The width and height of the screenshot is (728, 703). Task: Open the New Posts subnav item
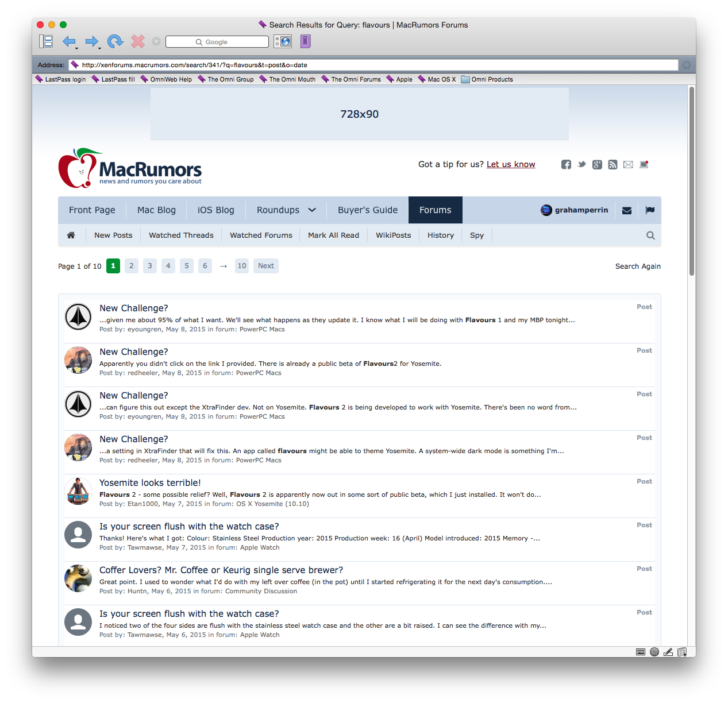click(x=113, y=235)
